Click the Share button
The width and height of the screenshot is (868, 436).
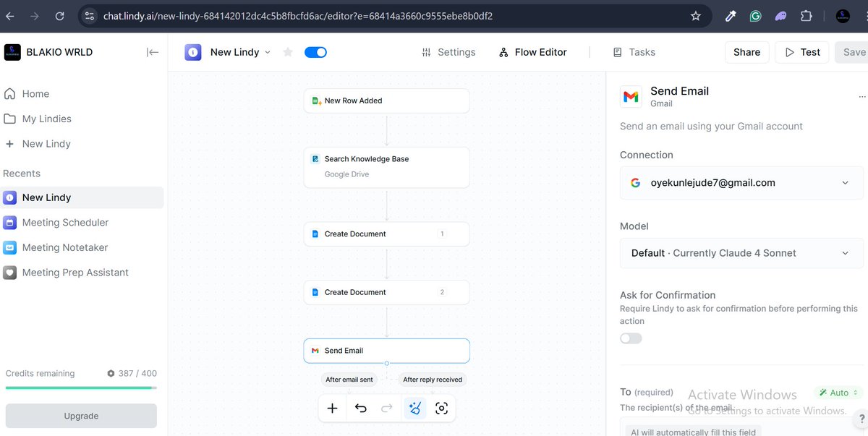tap(746, 52)
